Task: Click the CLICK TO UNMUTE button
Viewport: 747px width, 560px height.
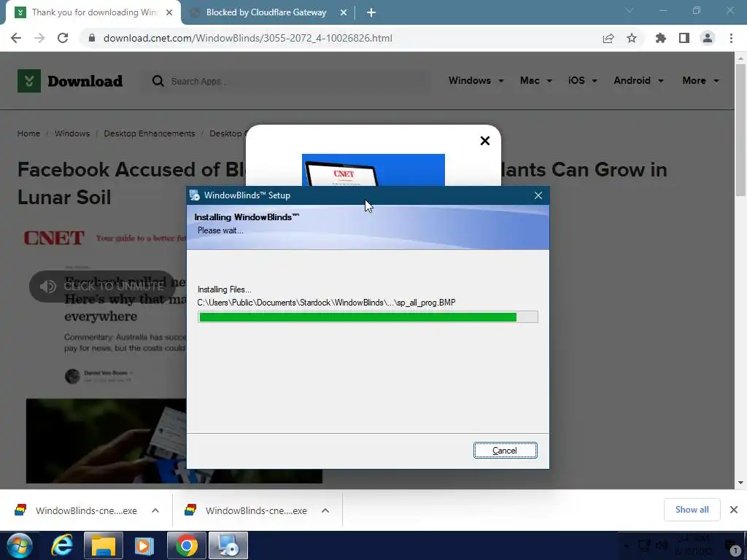Action: [102, 286]
